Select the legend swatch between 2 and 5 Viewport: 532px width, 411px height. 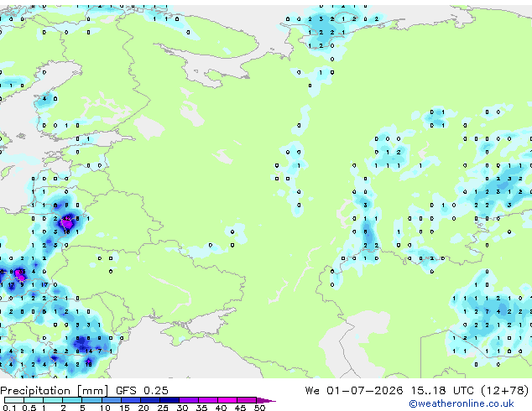[72, 400]
